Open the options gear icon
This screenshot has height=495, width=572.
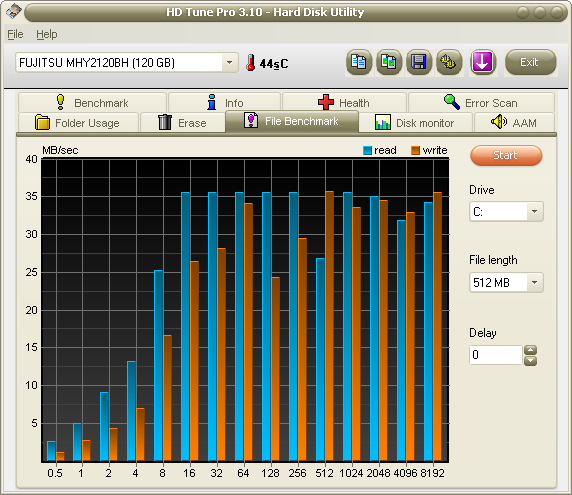tap(449, 62)
